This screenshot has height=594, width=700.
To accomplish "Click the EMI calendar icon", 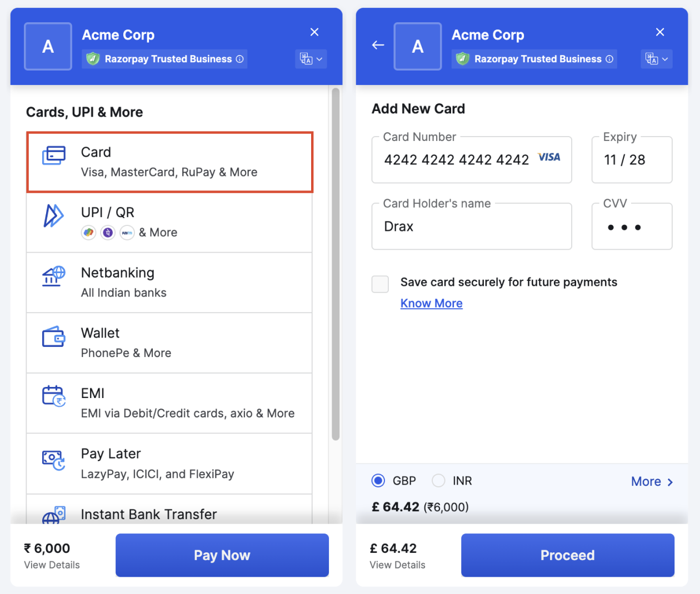I will click(53, 396).
